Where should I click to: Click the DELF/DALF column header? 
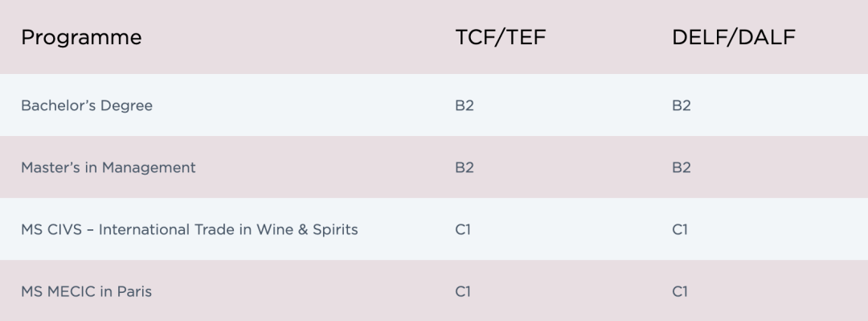point(734,37)
